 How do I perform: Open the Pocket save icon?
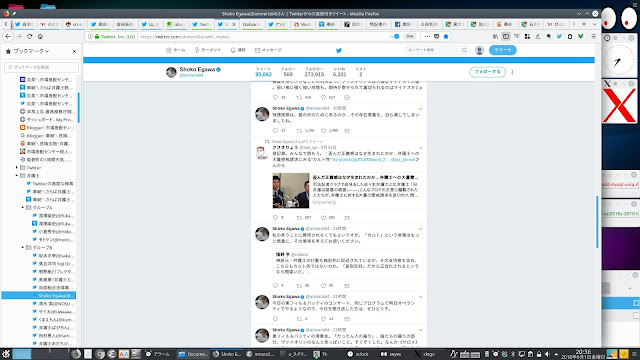(436, 36)
